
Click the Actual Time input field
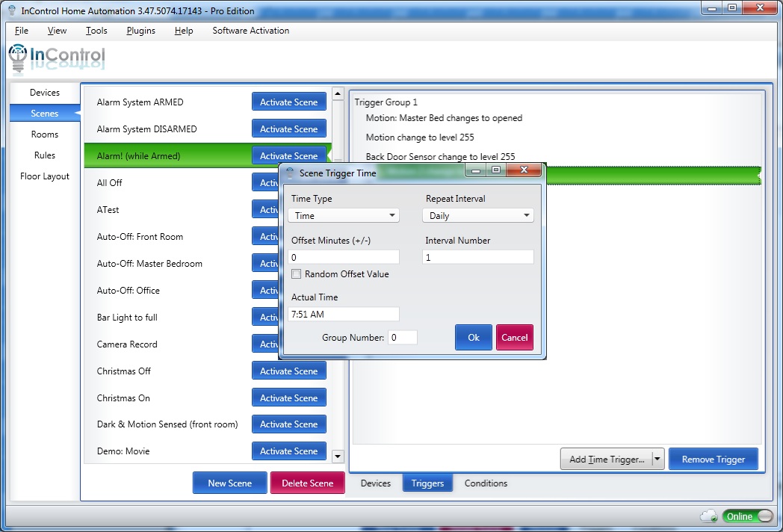click(344, 315)
